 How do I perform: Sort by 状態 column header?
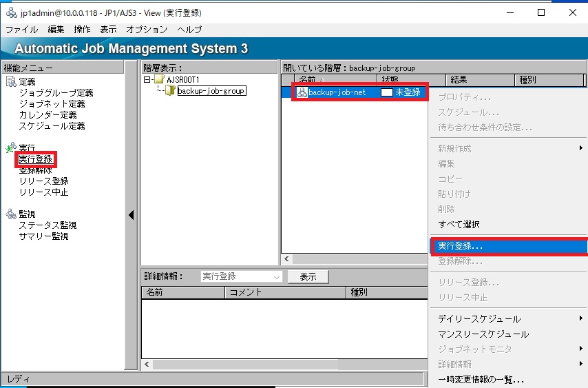[x=411, y=79]
